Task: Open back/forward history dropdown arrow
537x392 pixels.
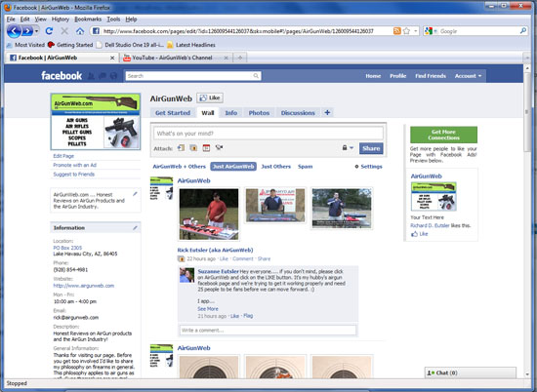Action: point(36,31)
